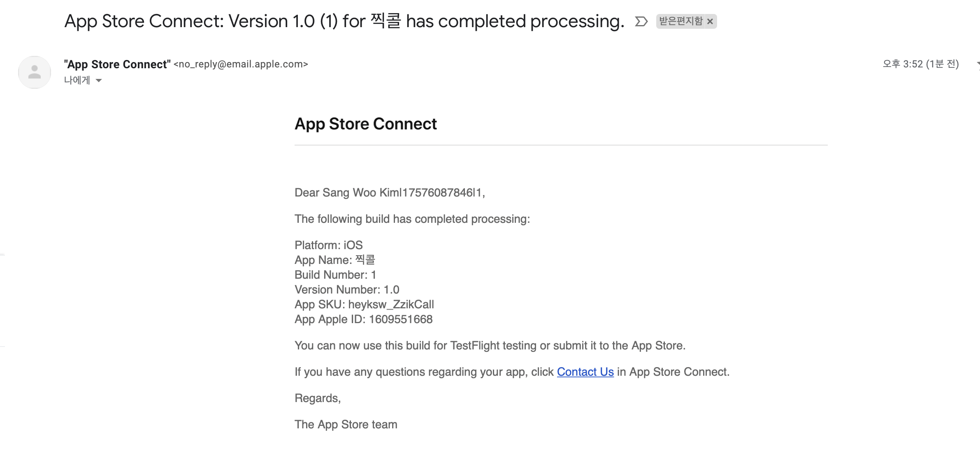This screenshot has height=467, width=980.
Task: Open the Contact Us link
Action: (x=585, y=372)
